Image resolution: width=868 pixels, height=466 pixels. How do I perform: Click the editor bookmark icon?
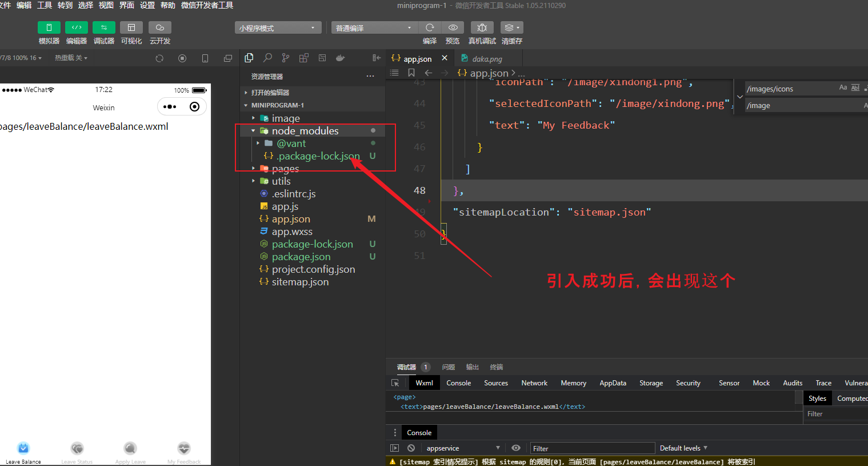point(411,73)
